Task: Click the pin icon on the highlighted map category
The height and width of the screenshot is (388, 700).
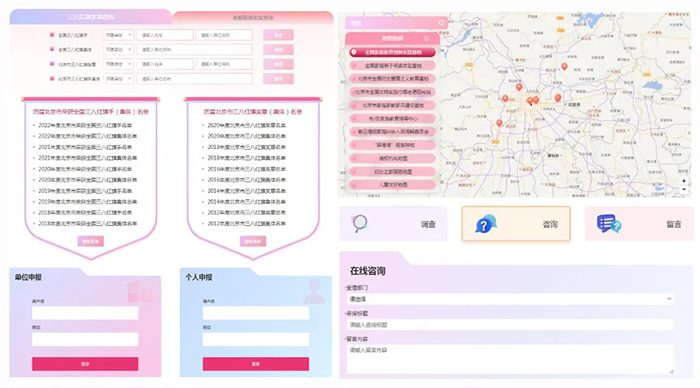Action: 354,52
